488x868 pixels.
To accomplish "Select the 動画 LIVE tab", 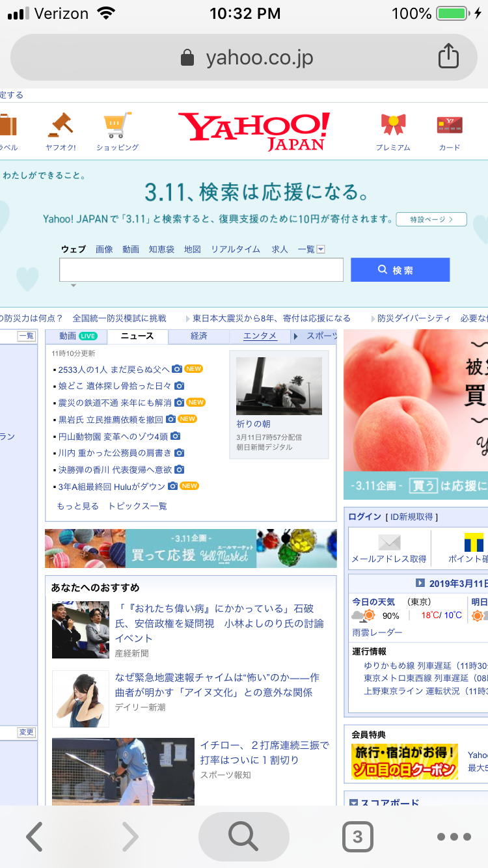I will click(x=77, y=336).
